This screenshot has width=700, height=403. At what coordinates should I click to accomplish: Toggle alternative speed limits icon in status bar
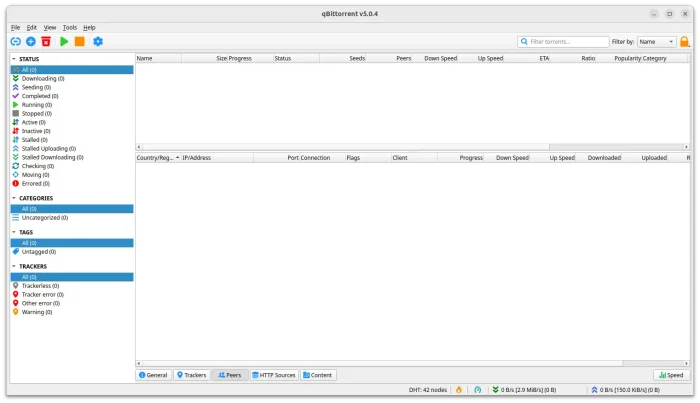(478, 389)
